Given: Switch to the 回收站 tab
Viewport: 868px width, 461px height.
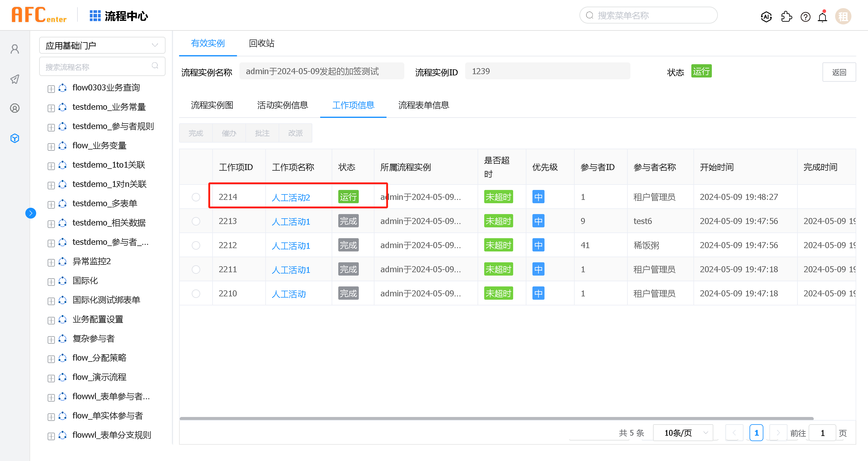Looking at the screenshot, I should coord(261,43).
